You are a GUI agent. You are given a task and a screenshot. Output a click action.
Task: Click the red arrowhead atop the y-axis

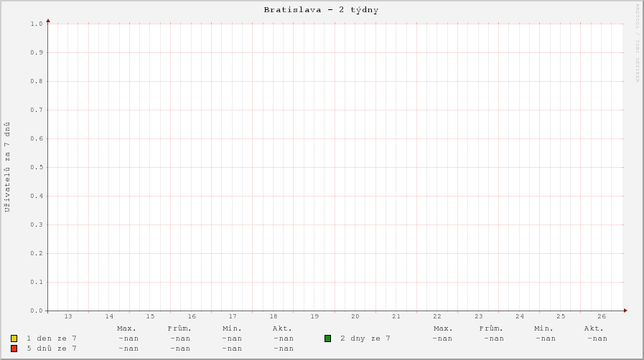(x=48, y=21)
